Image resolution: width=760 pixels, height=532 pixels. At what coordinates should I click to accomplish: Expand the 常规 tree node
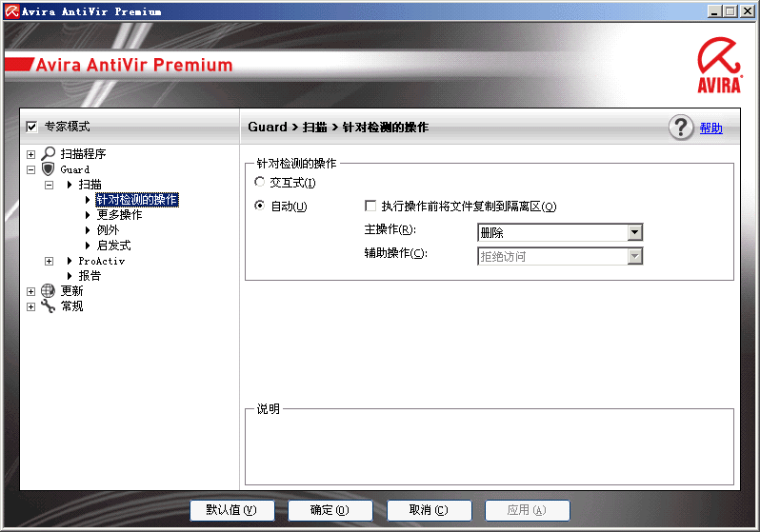pos(31,306)
